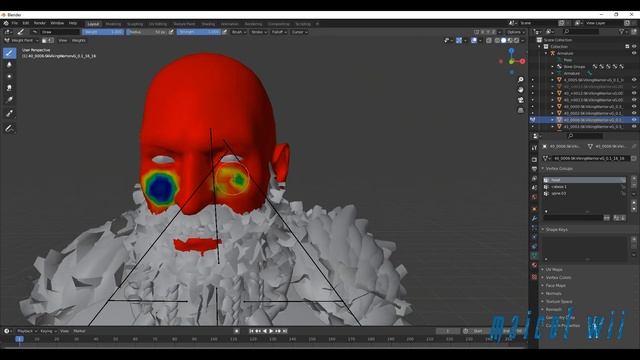The image size is (640, 360).
Task: Toggle visibility of the highlighted mesh row
Action: [634, 120]
